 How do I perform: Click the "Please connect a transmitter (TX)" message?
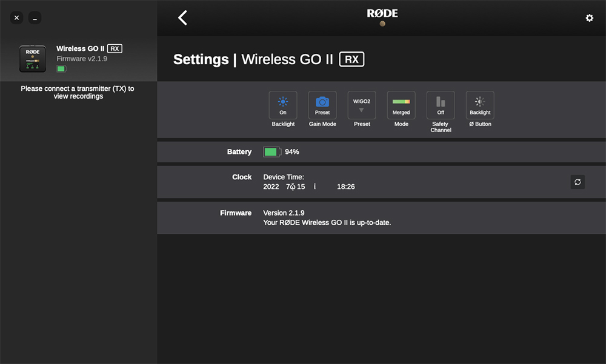click(x=78, y=92)
